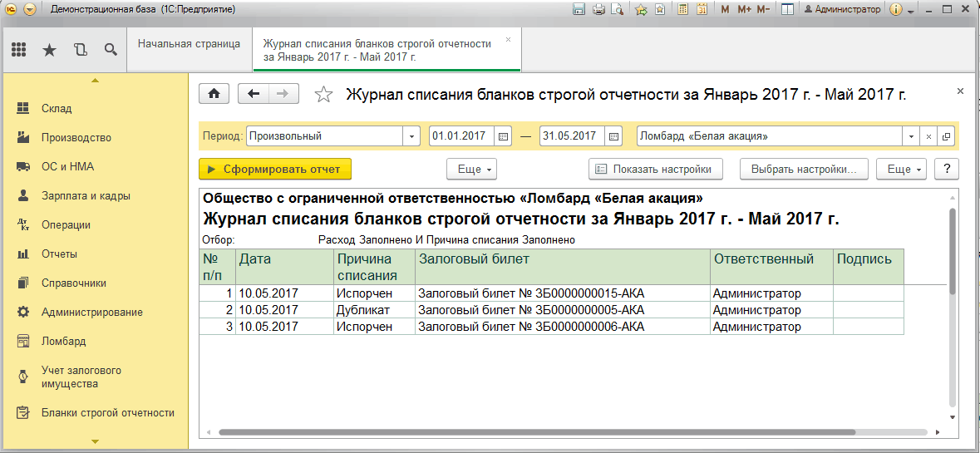Click Показать настройки button
This screenshot has height=453, width=980.
point(655,170)
